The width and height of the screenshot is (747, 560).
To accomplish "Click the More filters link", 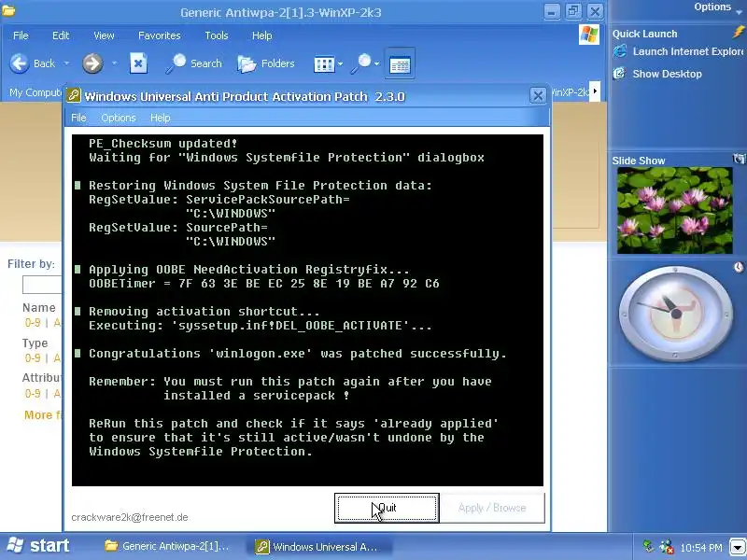I will (43, 414).
